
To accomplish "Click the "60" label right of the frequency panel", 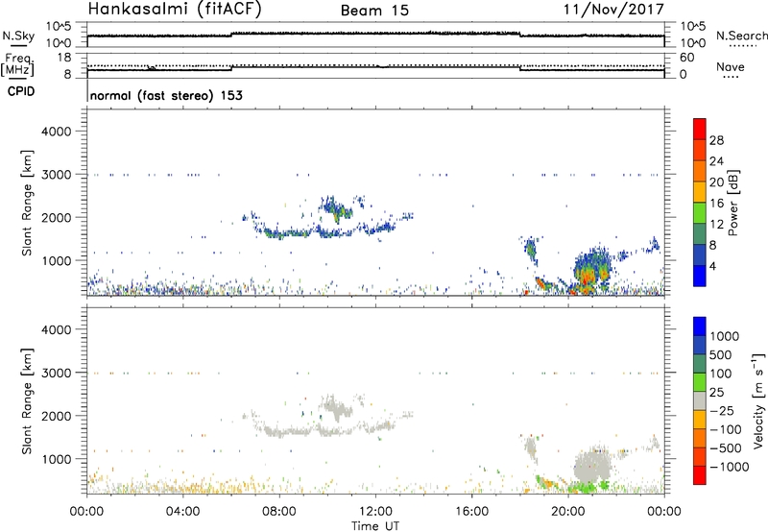I will pyautogui.click(x=686, y=58).
